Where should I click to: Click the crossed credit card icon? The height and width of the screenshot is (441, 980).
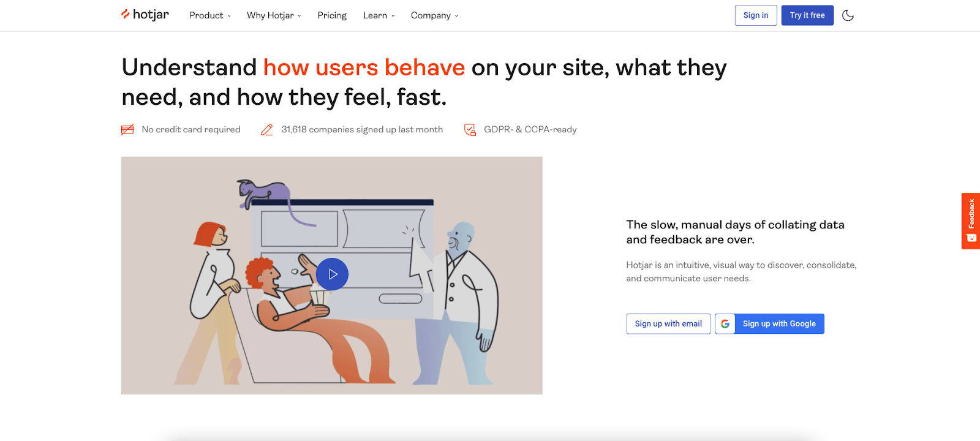(x=127, y=130)
